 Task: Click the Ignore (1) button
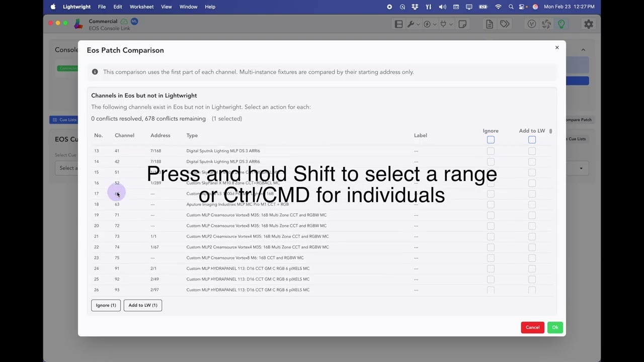coord(106,305)
